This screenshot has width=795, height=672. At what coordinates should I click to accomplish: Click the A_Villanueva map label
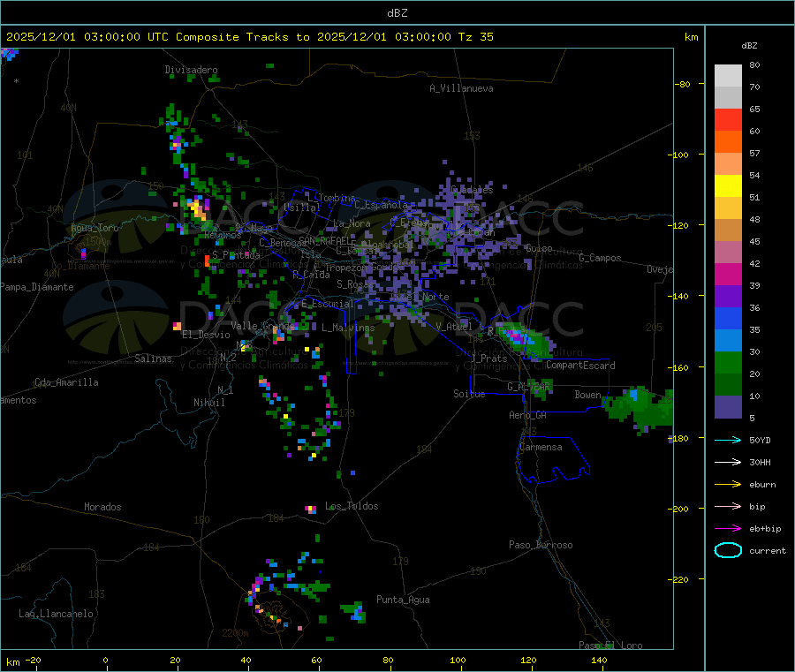pyautogui.click(x=461, y=88)
